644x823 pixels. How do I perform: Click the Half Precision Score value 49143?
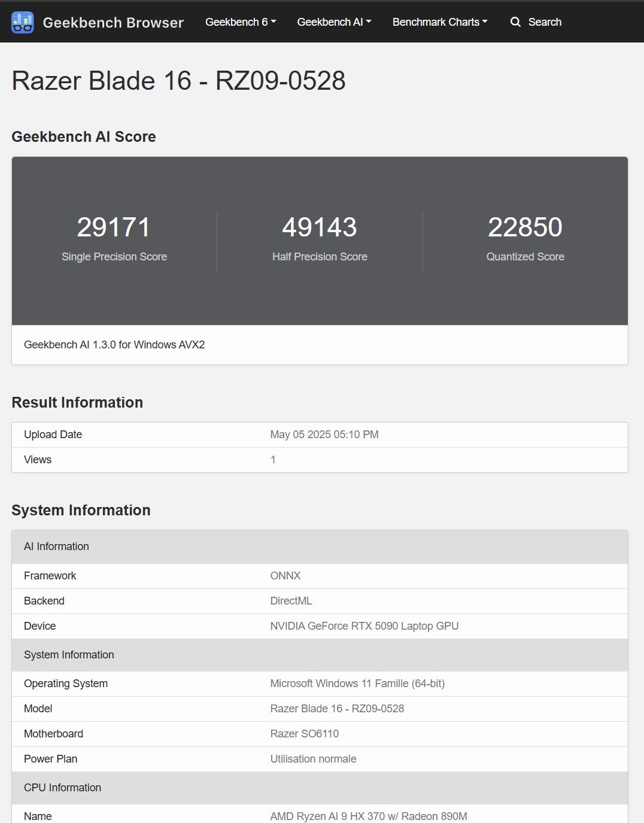(320, 227)
